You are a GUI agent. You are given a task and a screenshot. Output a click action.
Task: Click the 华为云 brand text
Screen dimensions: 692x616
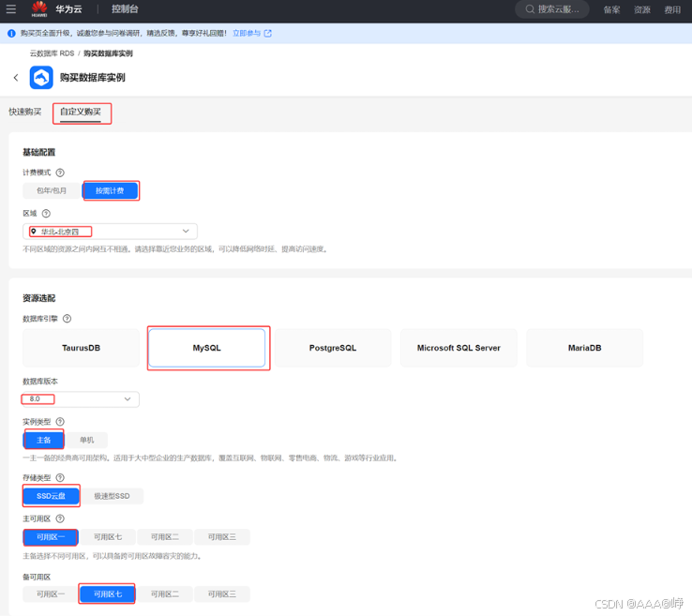click(68, 8)
